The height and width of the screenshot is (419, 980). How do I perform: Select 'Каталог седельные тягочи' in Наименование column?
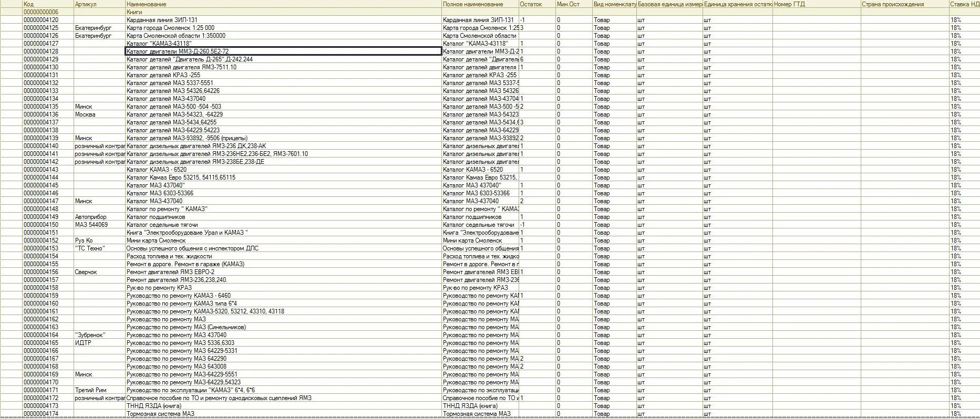(x=283, y=225)
